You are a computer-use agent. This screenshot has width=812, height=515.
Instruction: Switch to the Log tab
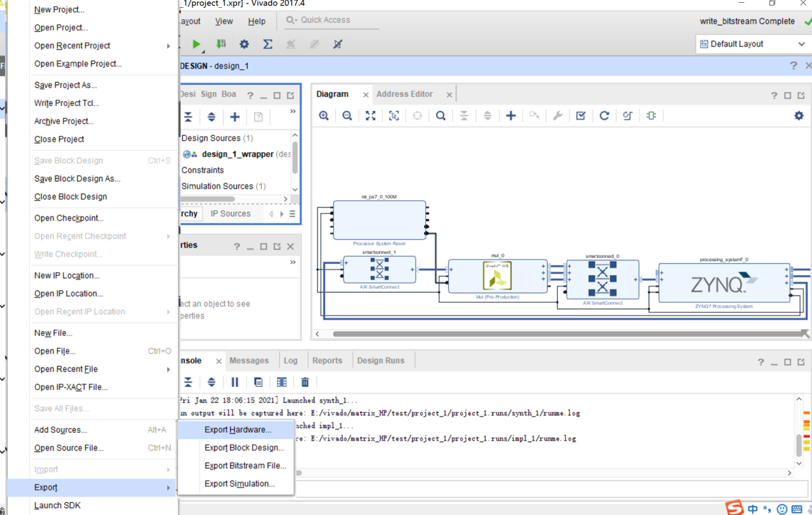[x=290, y=361]
